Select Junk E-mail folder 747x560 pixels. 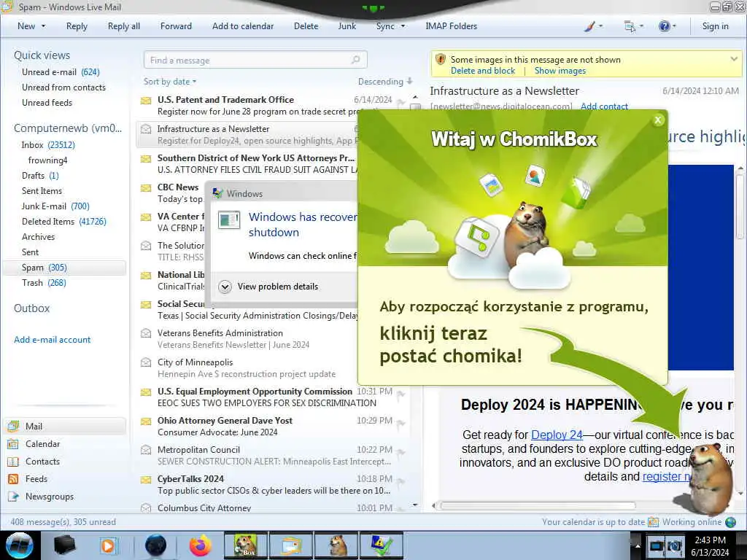pos(55,206)
